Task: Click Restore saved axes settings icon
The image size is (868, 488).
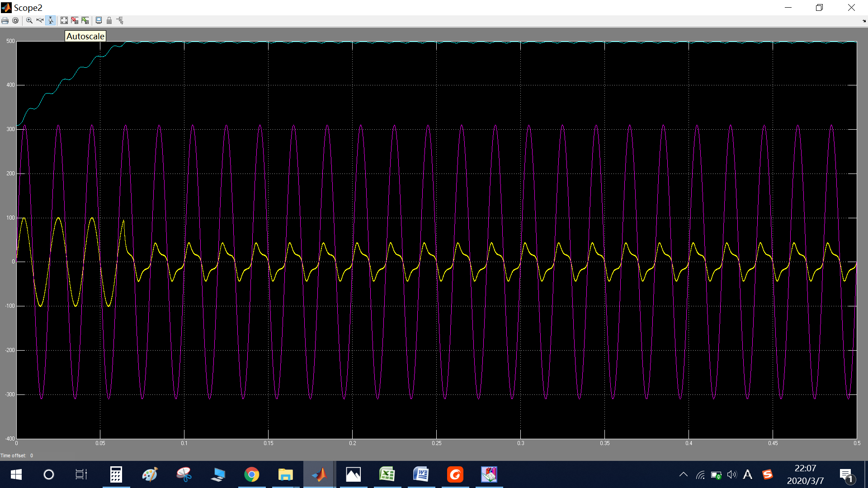Action: click(x=85, y=20)
